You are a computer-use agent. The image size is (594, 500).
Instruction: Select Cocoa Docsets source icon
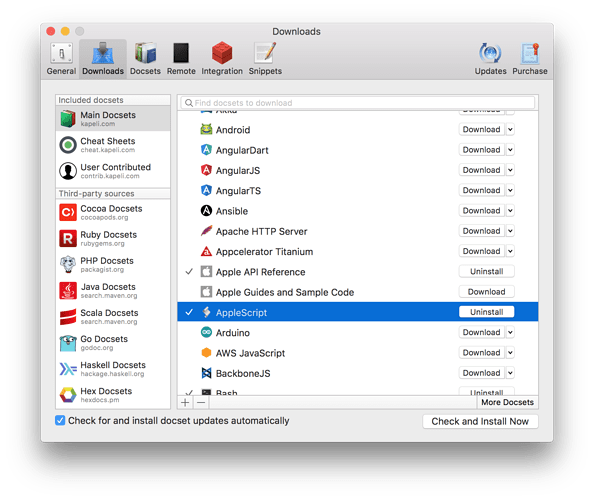(68, 212)
